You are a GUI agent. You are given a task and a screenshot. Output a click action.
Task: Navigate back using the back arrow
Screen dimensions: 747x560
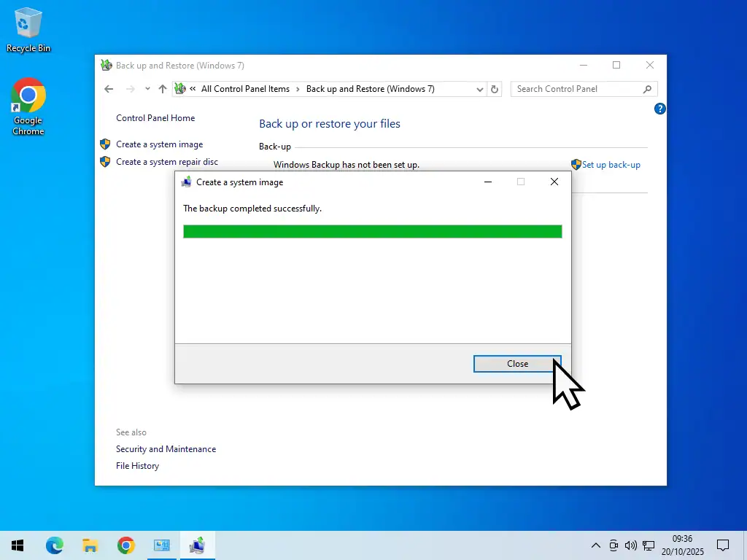(x=108, y=88)
